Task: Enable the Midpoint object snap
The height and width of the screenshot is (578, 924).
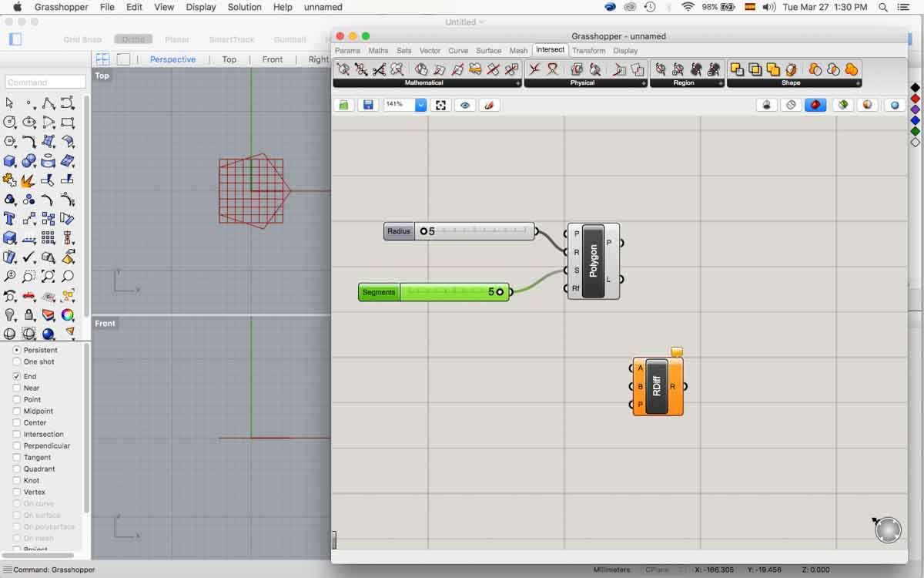Action: coord(17,411)
